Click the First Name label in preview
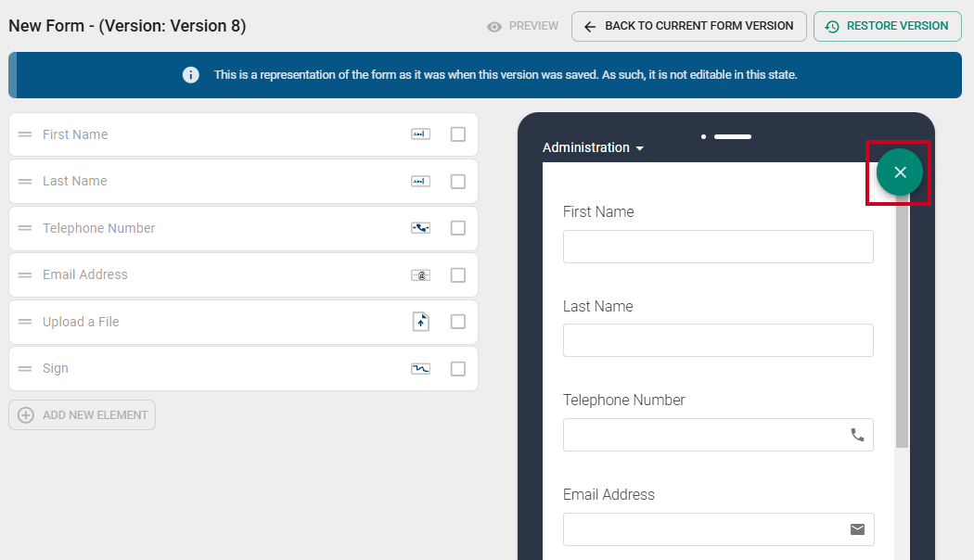Image resolution: width=974 pixels, height=560 pixels. (x=598, y=211)
